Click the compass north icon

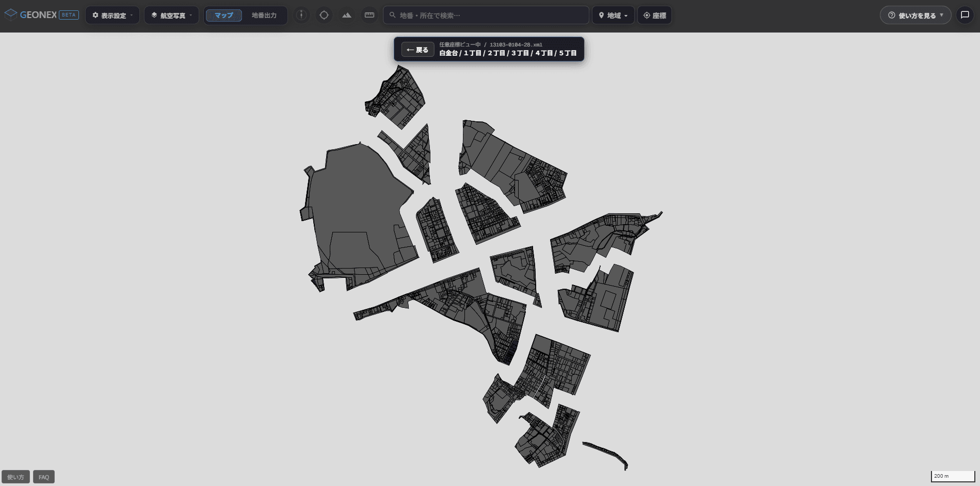pos(301,15)
